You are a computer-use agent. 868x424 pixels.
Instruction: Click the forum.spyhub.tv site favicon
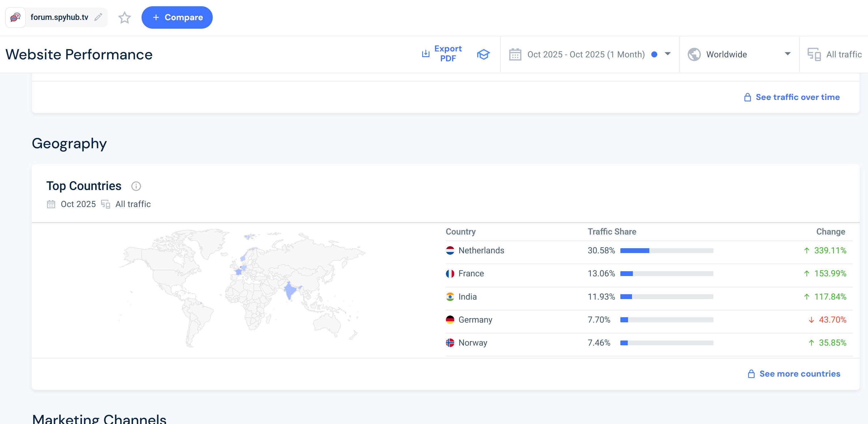pos(16,17)
